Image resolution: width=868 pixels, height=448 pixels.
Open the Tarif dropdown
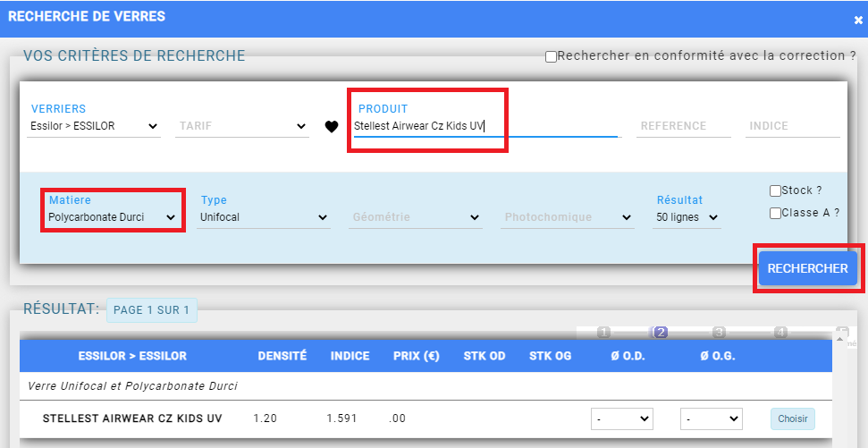[242, 126]
